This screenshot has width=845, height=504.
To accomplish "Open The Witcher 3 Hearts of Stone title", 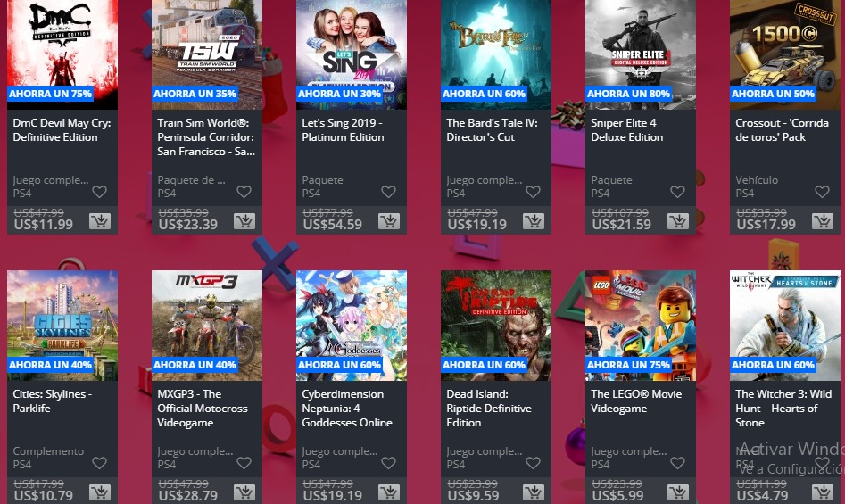I will tap(783, 409).
